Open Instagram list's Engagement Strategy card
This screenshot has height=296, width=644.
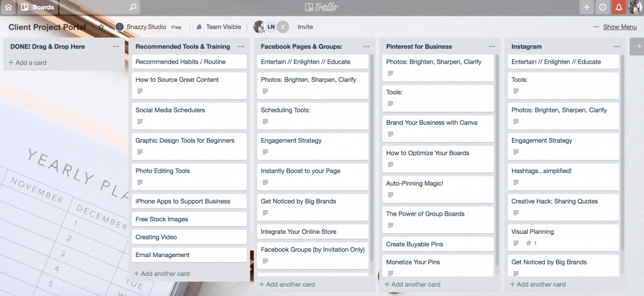[x=563, y=146]
